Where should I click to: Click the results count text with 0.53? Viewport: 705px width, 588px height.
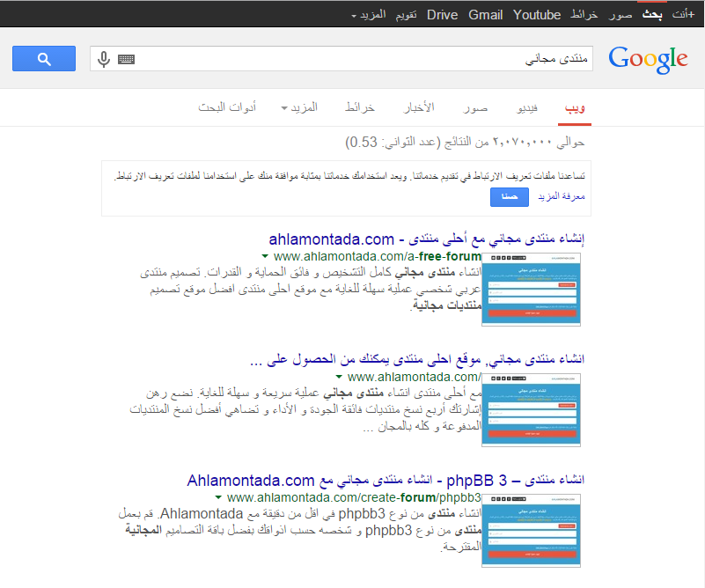465,142
